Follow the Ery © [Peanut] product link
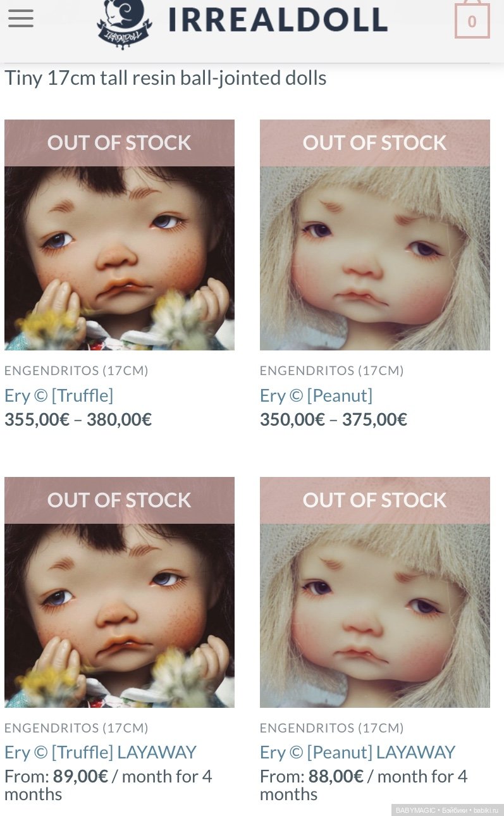The height and width of the screenshot is (816, 504). pos(316,395)
